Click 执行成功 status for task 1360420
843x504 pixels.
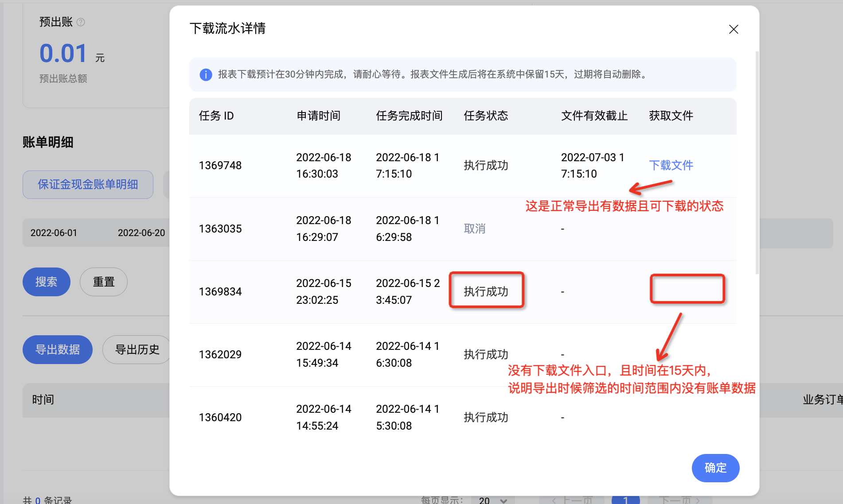pos(486,417)
